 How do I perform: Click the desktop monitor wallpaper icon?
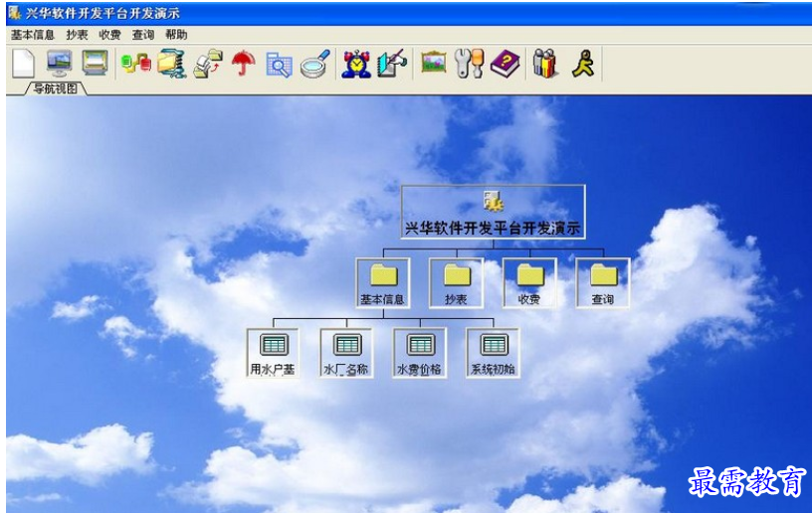pos(59,64)
